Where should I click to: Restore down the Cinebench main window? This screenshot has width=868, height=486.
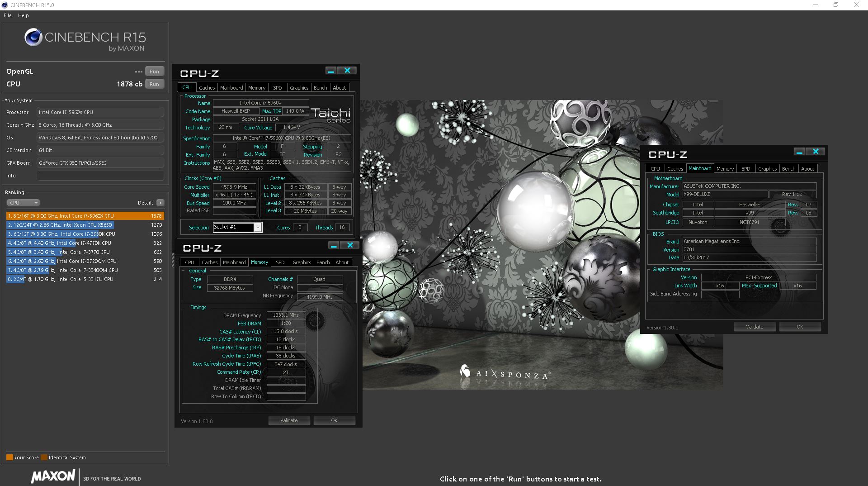tap(836, 5)
